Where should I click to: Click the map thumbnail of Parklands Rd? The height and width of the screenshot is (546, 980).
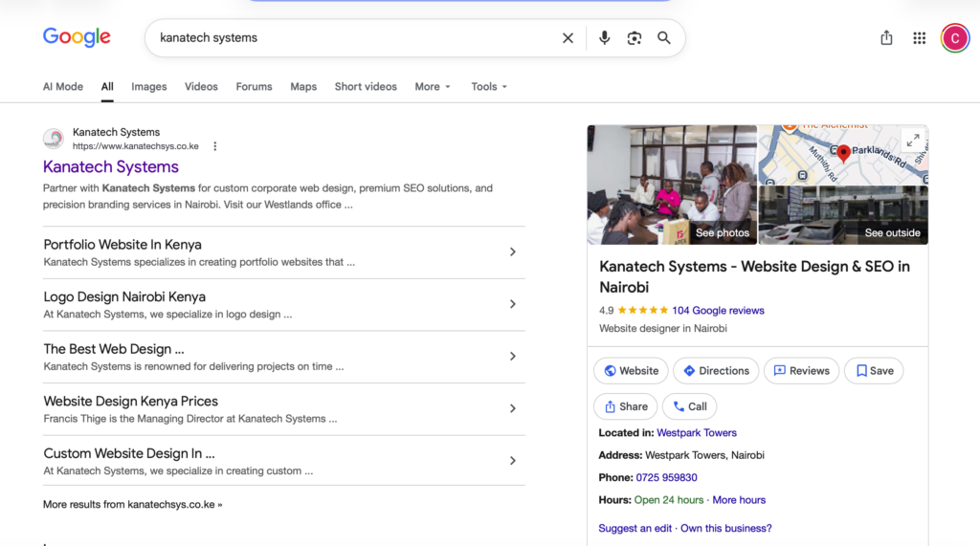(x=843, y=155)
